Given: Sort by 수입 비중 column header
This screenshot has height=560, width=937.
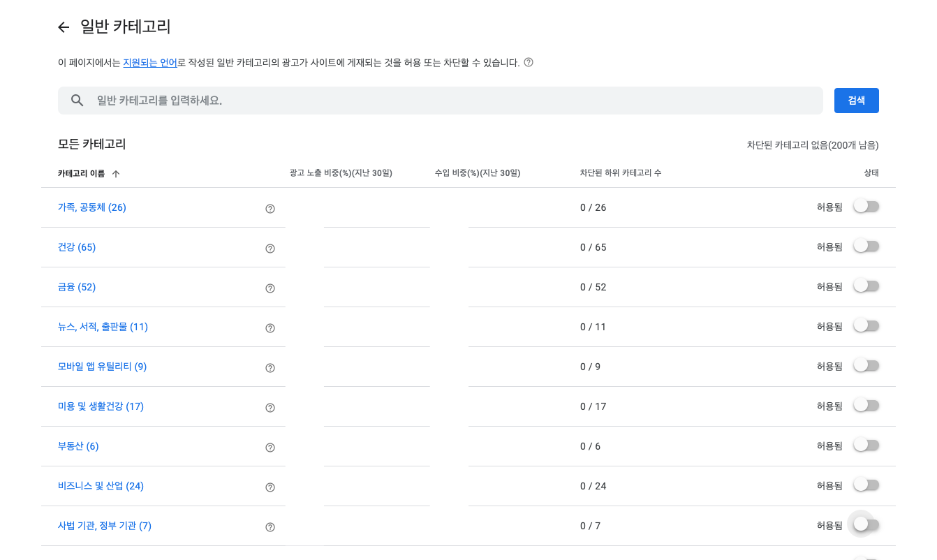Looking at the screenshot, I should pyautogui.click(x=478, y=173).
